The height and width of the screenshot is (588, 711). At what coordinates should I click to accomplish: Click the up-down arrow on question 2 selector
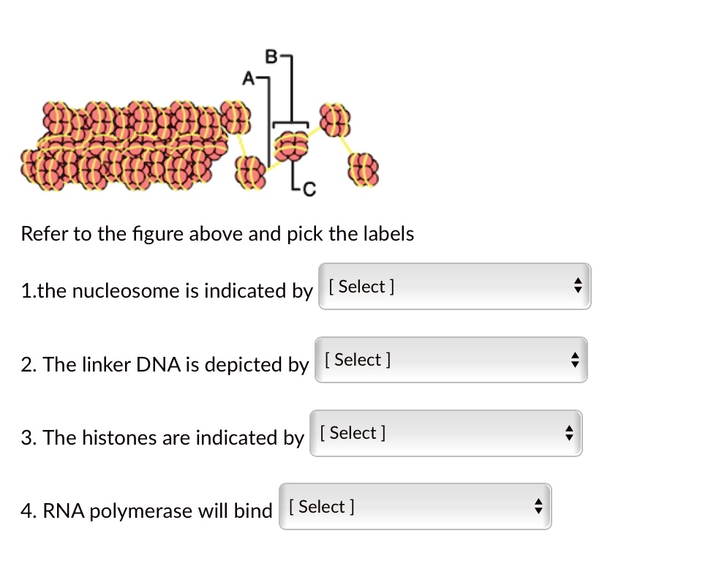(575, 359)
